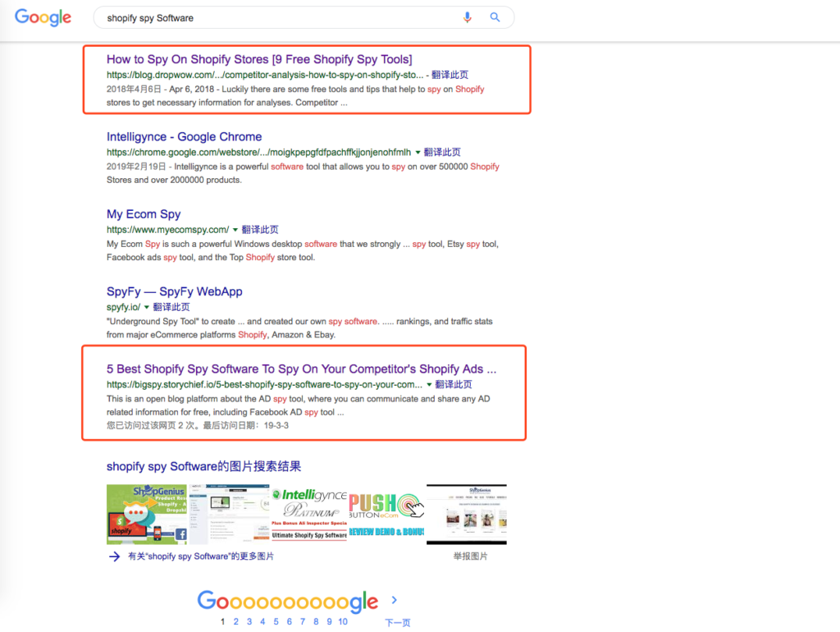Translate the myecomspy.com result page
The height and width of the screenshot is (632, 840).
[260, 230]
